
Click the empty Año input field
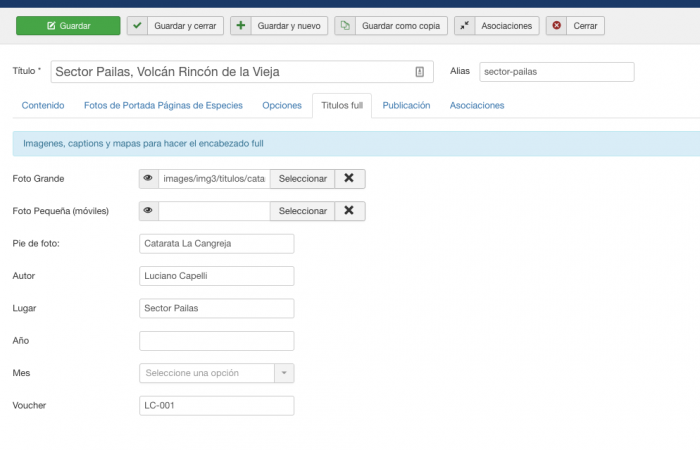pos(217,341)
